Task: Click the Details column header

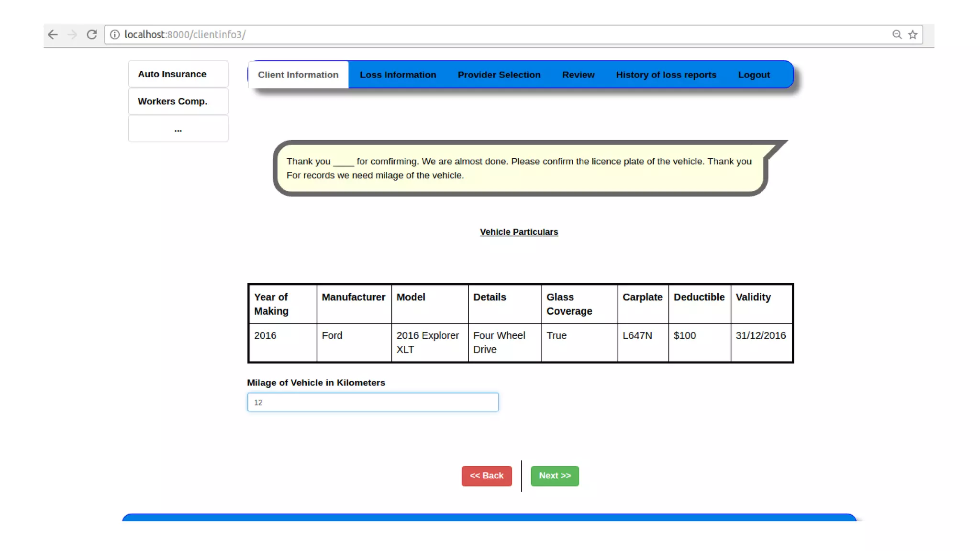Action: (x=505, y=304)
